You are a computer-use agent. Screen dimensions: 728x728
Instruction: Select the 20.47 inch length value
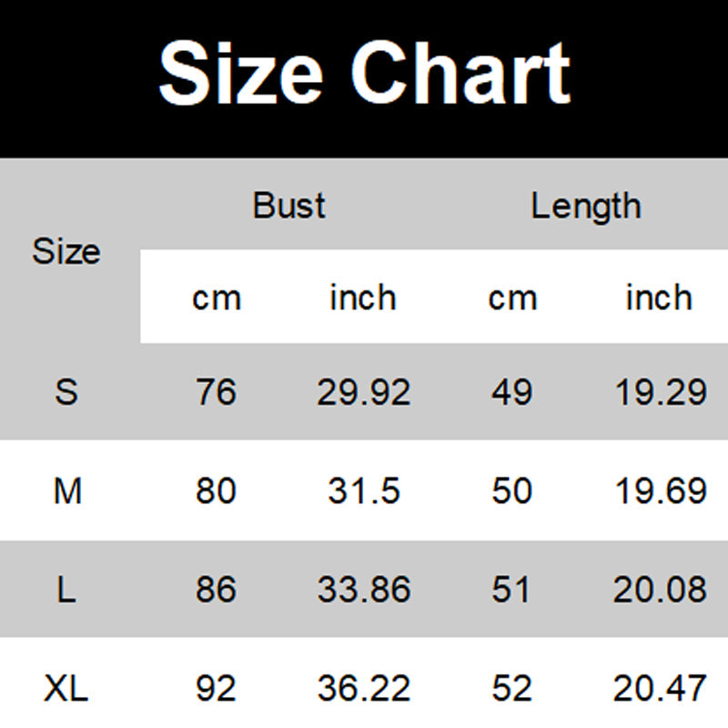click(660, 688)
